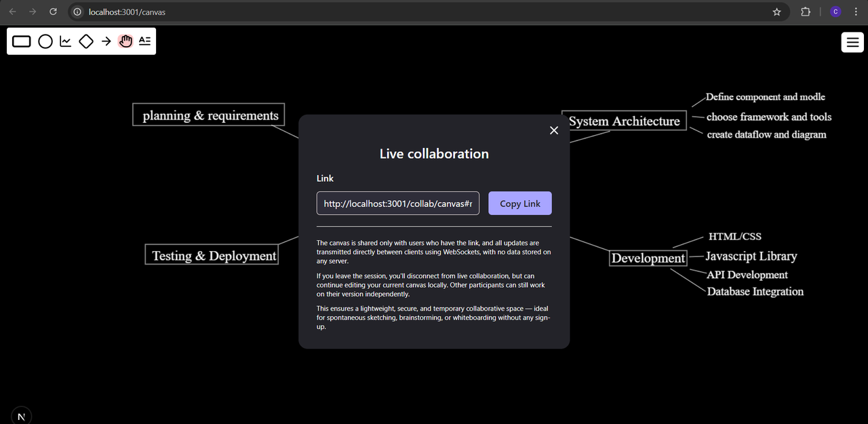Open the hamburger menu
The height and width of the screenshot is (424, 868).
[x=852, y=42]
